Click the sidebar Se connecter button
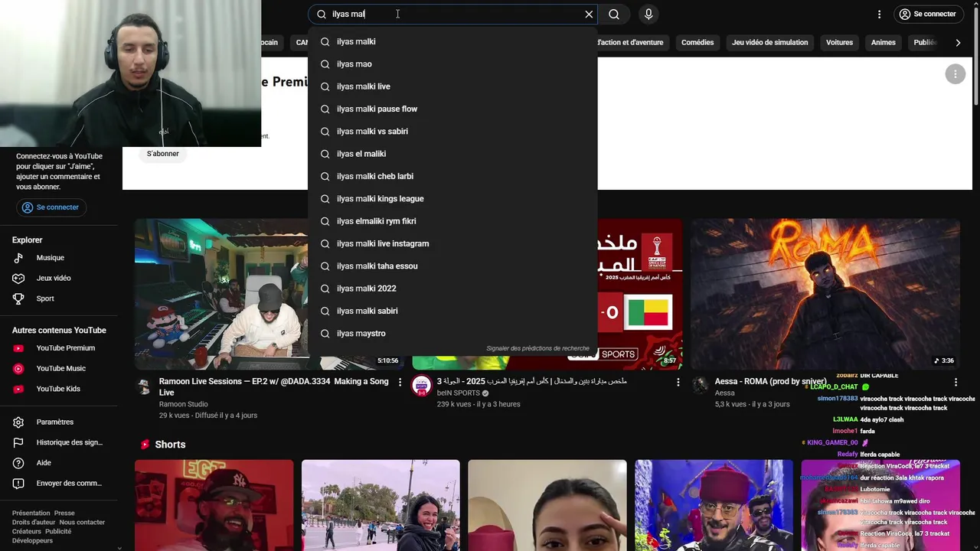980x551 pixels. 51,207
